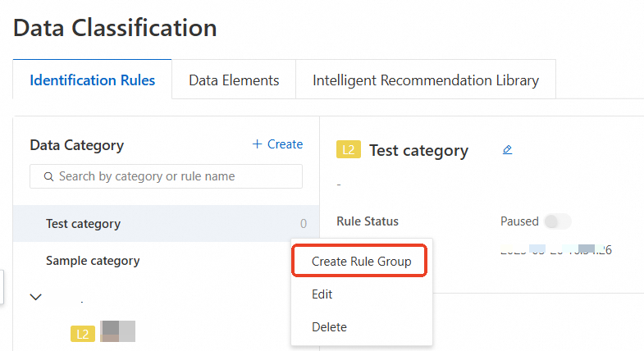Viewport: 644px width, 351px height.
Task: Choose Delete from the context menu
Action: (329, 326)
